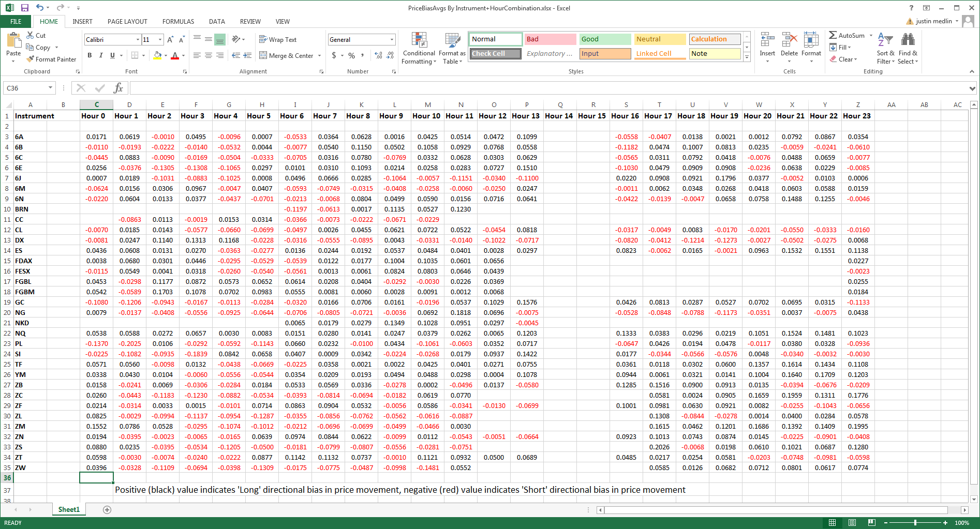This screenshot has width=980, height=529.
Task: Set Bottom Align for cells
Action: tap(220, 39)
